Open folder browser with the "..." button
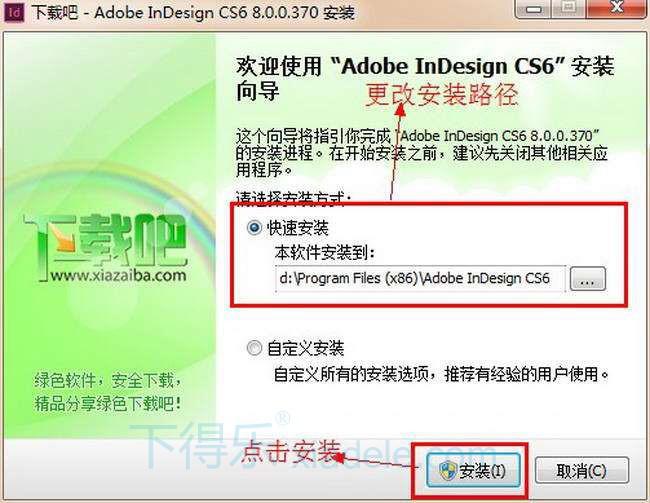The height and width of the screenshot is (503, 650). tap(587, 278)
